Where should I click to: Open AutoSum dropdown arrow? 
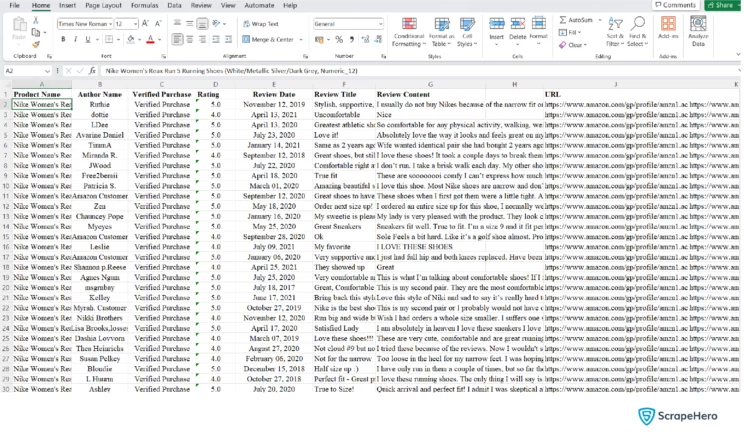600,20
